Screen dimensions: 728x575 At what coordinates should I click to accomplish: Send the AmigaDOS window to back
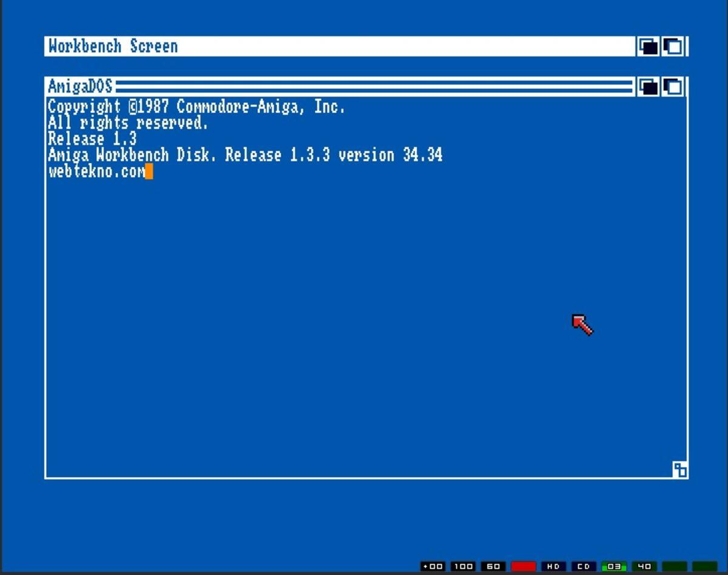point(649,87)
